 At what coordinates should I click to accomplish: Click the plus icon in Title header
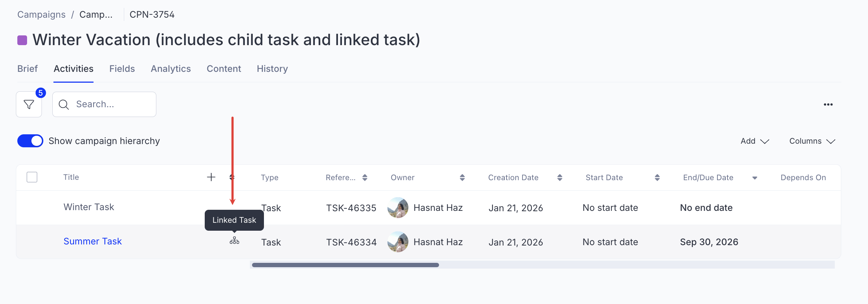(211, 177)
